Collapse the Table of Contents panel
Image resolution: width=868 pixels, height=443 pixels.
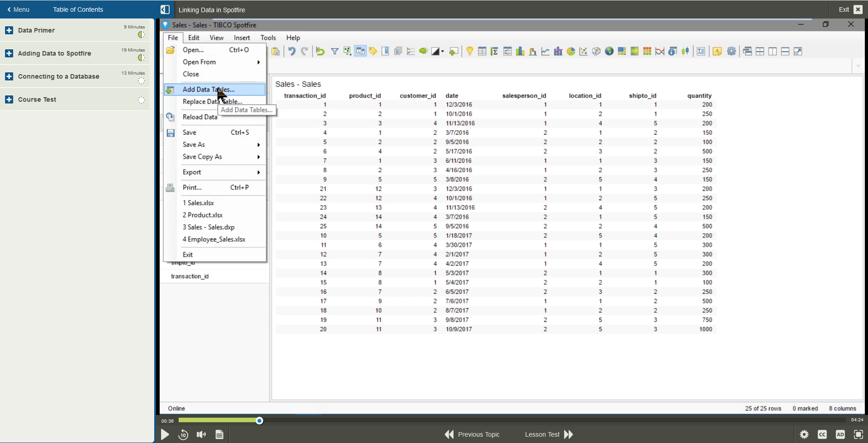[165, 9]
